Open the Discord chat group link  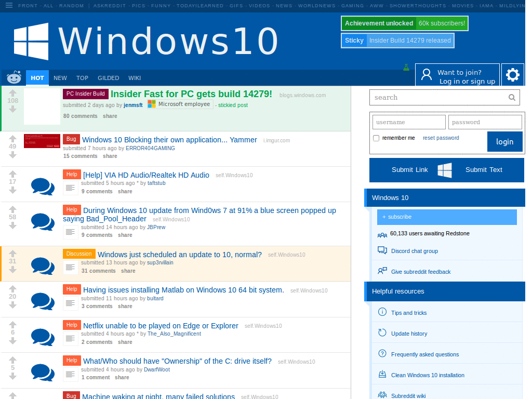(x=414, y=251)
